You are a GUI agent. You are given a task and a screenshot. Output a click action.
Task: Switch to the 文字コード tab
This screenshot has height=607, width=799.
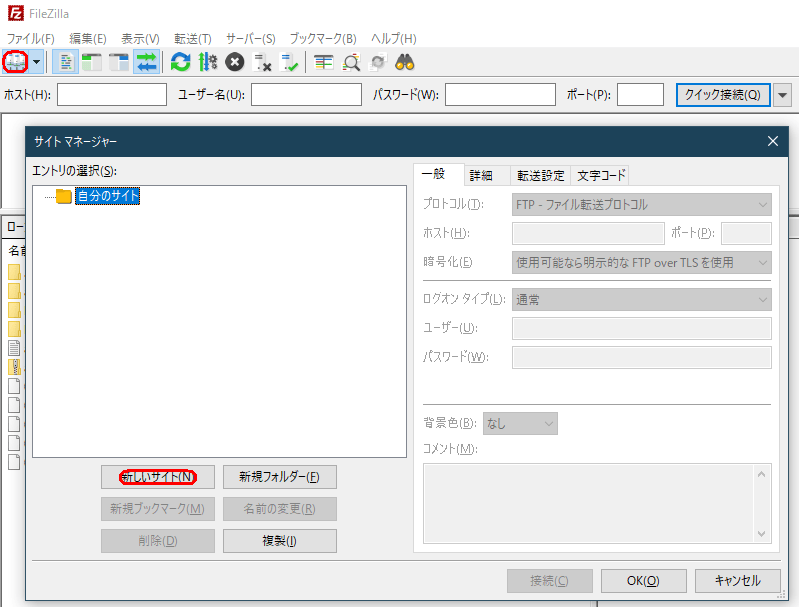pyautogui.click(x=601, y=176)
